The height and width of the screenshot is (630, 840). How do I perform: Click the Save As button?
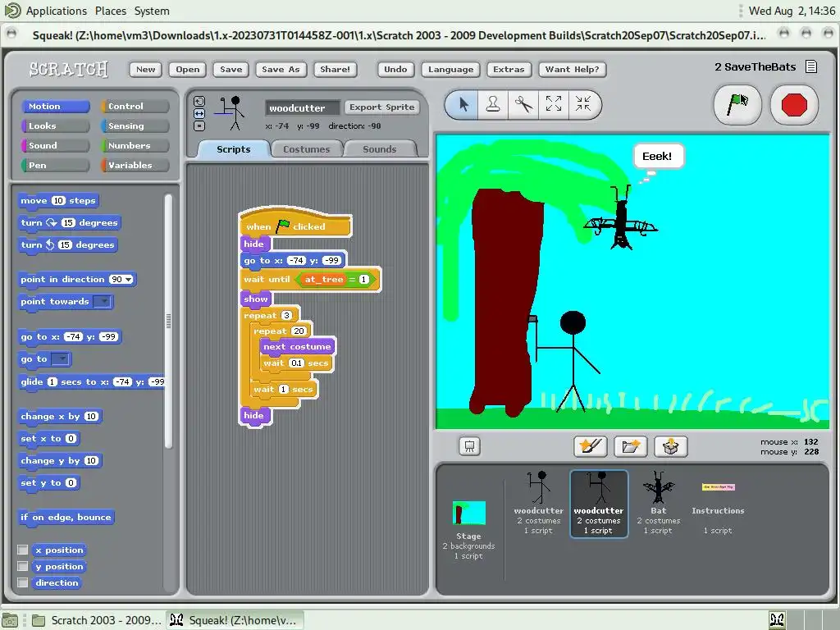[281, 69]
